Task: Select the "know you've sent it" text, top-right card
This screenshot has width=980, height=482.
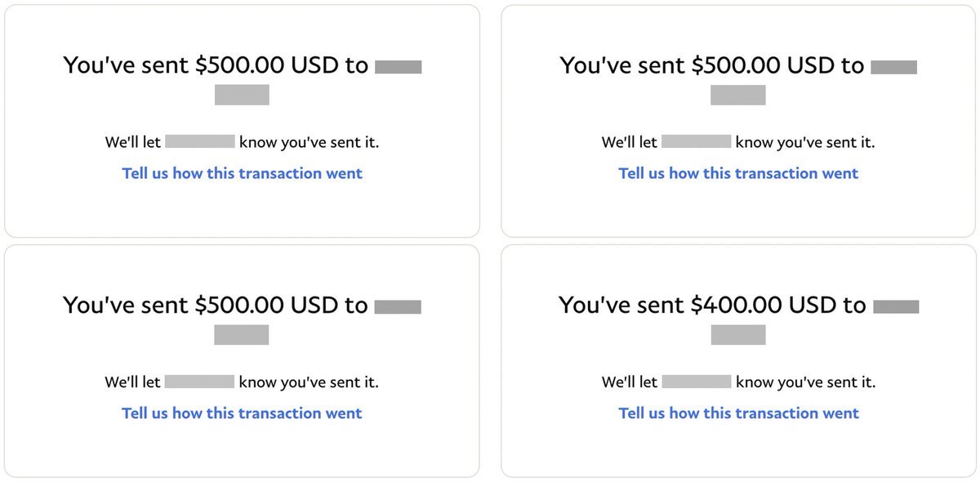Action: pos(805,142)
